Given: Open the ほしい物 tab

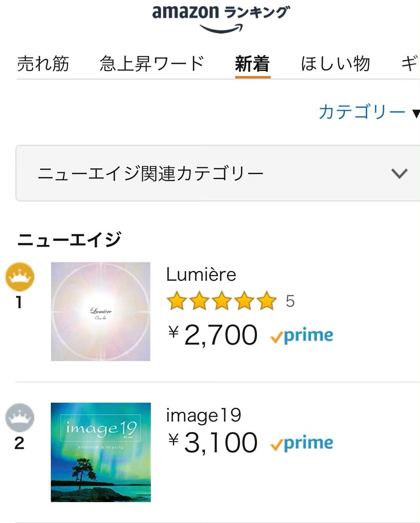Looking at the screenshot, I should (336, 64).
